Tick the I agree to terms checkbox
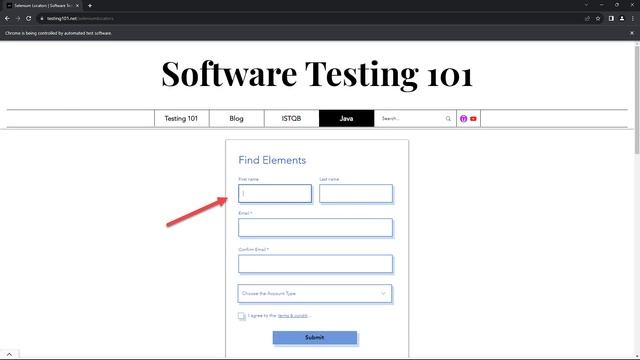Image resolution: width=640 pixels, height=360 pixels. pyautogui.click(x=242, y=316)
